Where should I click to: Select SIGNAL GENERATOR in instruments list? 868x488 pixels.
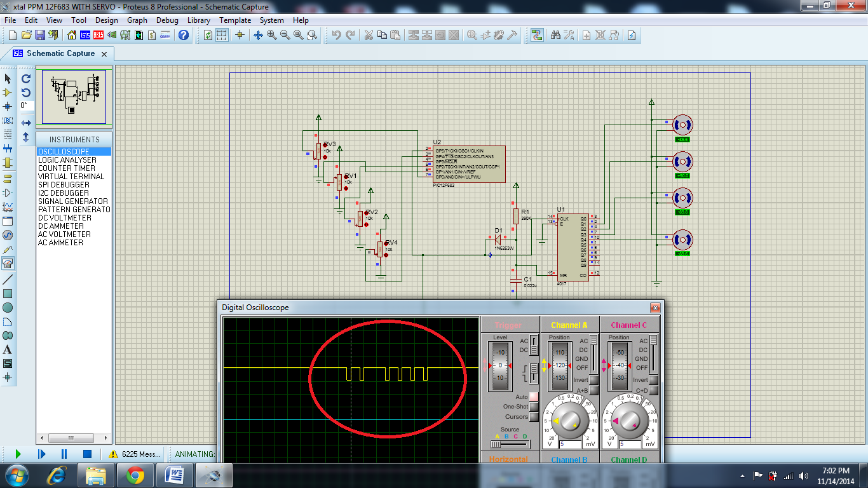coord(72,201)
